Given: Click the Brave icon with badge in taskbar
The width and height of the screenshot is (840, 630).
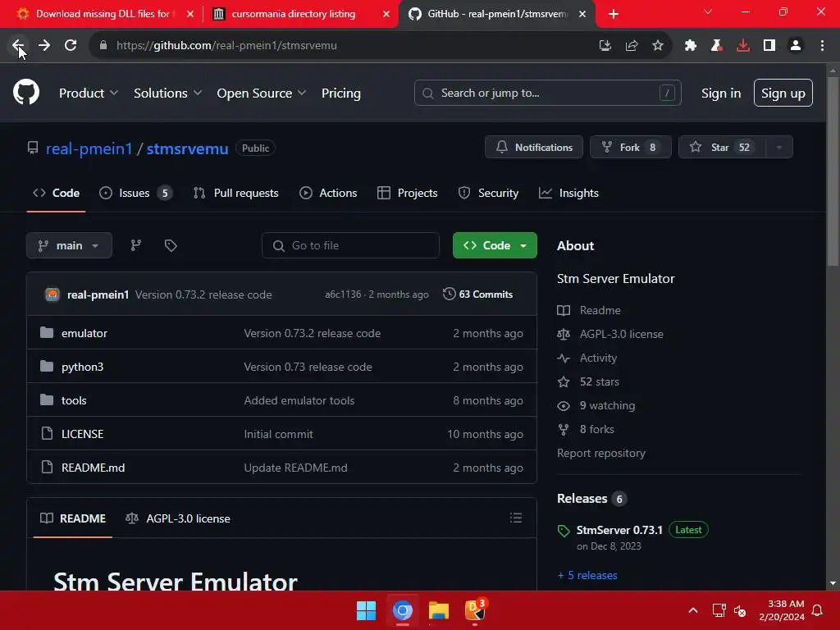Looking at the screenshot, I should point(475,610).
